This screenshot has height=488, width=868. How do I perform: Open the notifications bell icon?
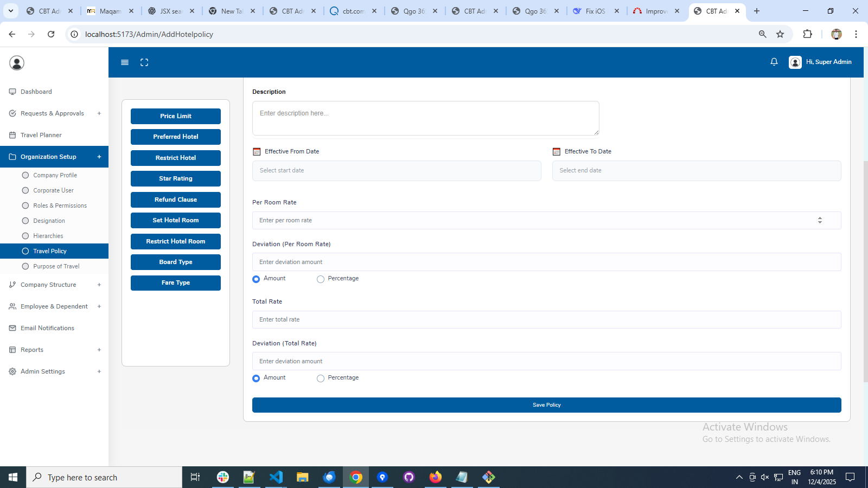774,62
